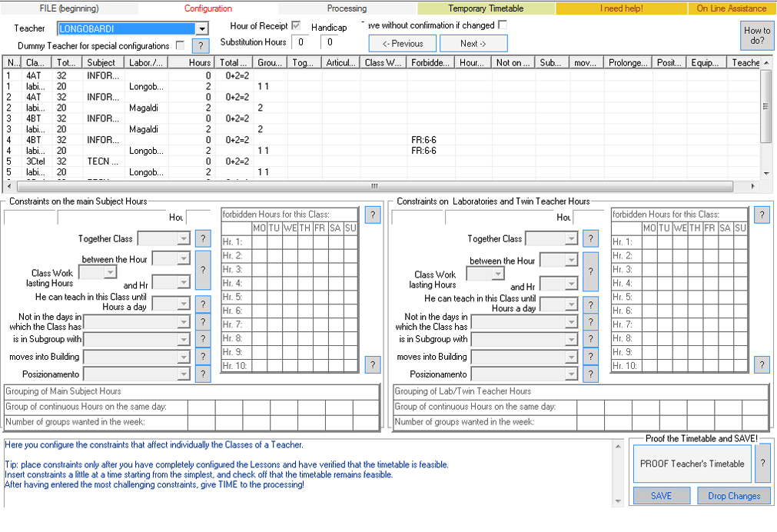Screen dimensions: 777x532
Task: Open help beside Hr. 10 row of Laboratories grid
Action: [762, 365]
